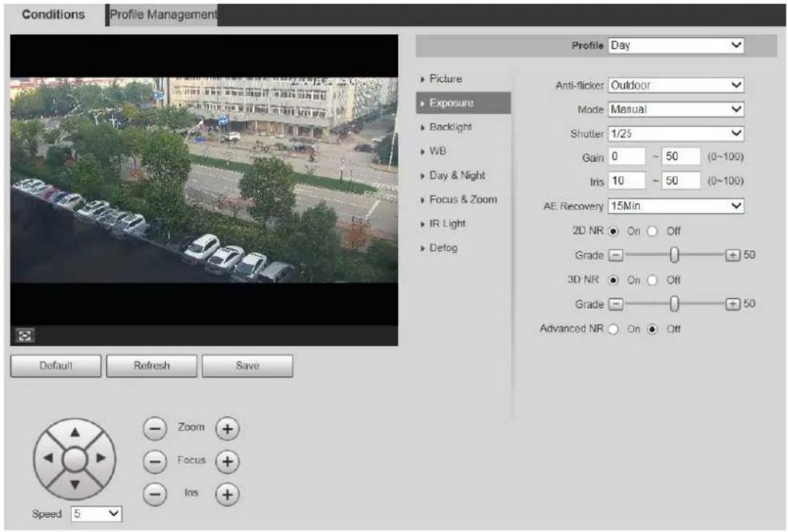788x532 pixels.
Task: Open the Focus & Zoom section
Action: coord(463,200)
